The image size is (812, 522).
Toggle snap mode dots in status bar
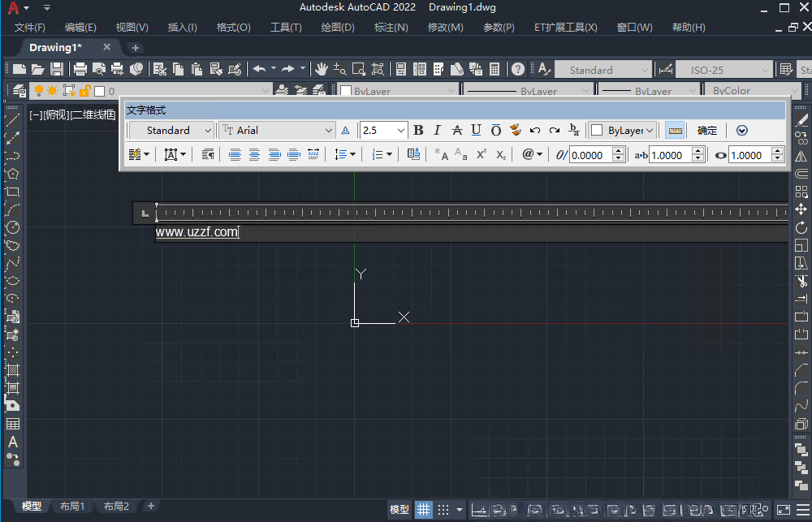(443, 510)
